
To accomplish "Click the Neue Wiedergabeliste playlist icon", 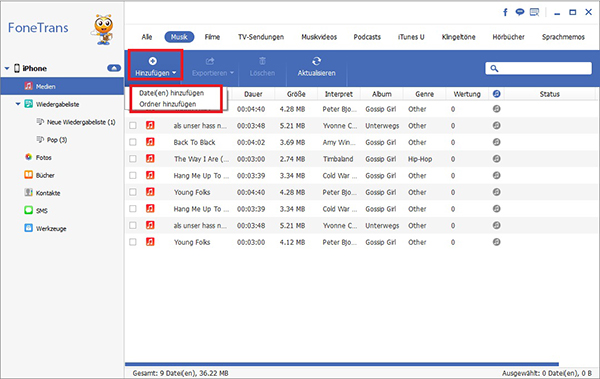I will [40, 122].
